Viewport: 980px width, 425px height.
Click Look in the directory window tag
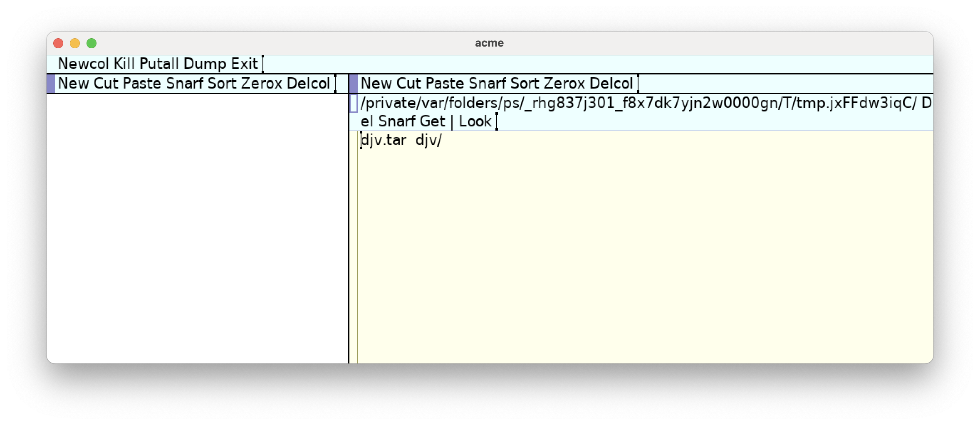coord(475,121)
